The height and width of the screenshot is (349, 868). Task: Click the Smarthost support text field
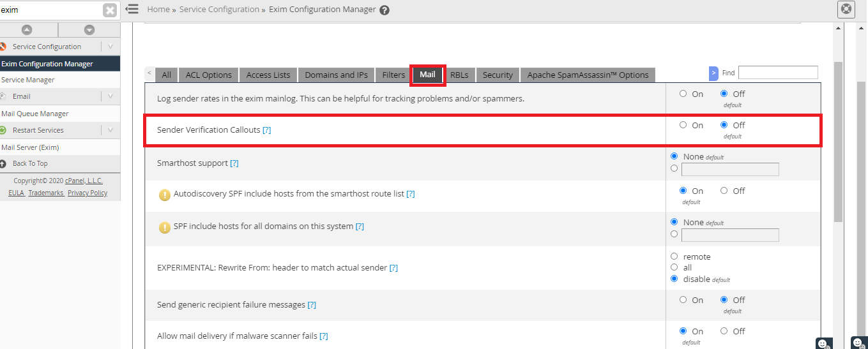click(x=730, y=169)
